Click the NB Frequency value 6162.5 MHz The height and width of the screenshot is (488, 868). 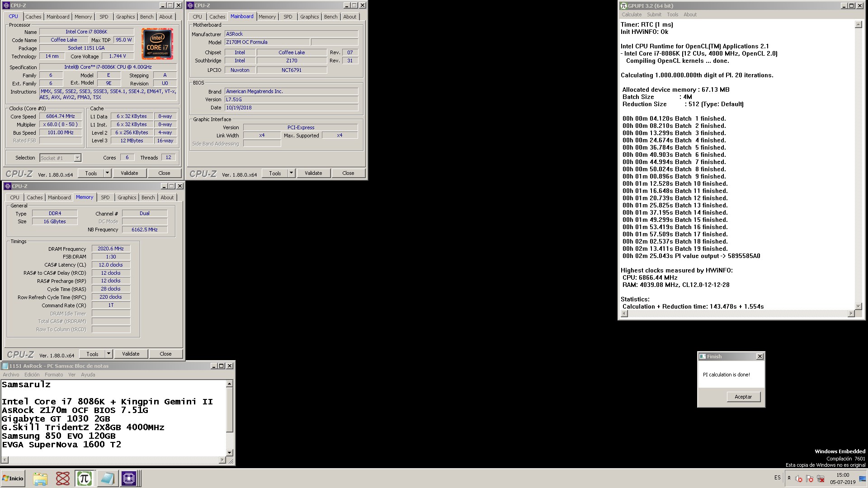coord(145,230)
